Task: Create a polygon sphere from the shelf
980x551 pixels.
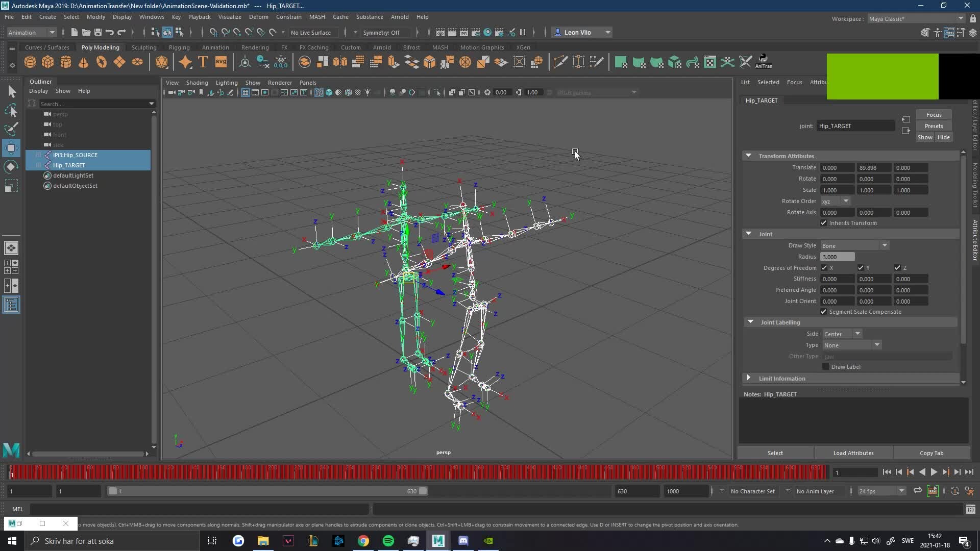Action: 30,61
